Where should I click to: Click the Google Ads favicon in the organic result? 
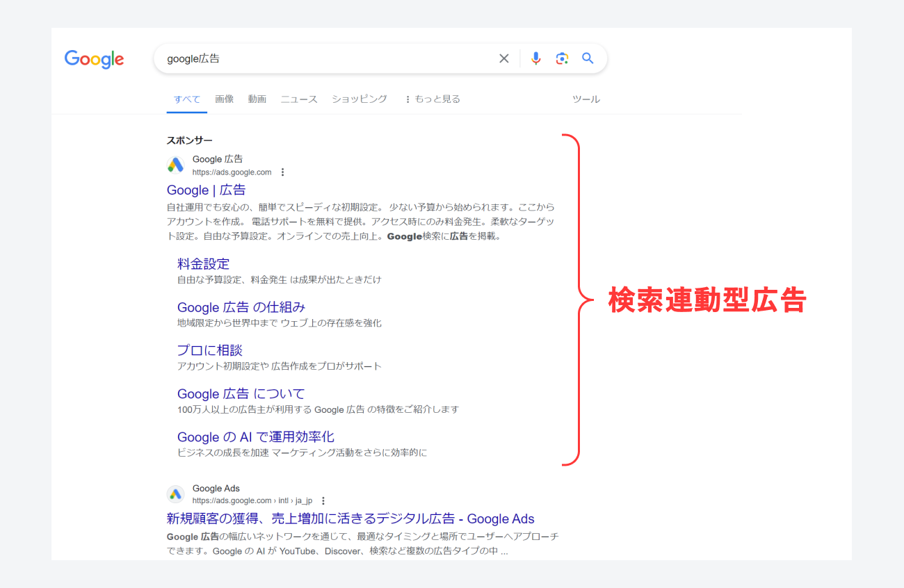click(175, 494)
